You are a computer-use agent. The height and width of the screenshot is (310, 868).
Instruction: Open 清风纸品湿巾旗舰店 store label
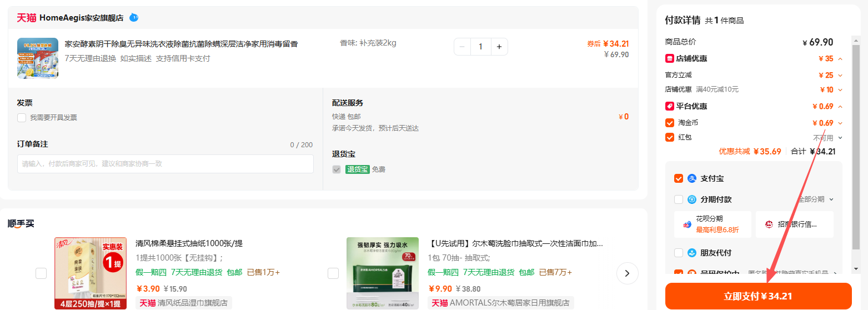tap(184, 303)
